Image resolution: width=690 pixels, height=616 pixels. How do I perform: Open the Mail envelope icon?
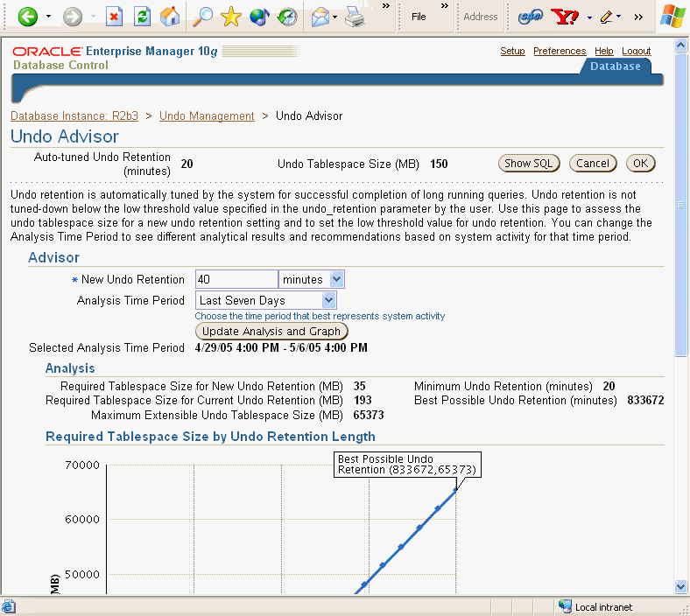pyautogui.click(x=320, y=17)
